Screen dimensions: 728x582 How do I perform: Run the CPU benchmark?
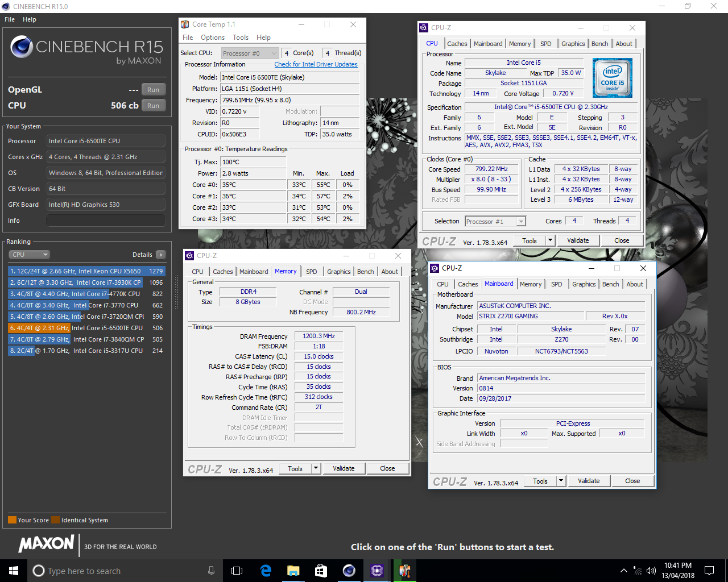pos(154,106)
